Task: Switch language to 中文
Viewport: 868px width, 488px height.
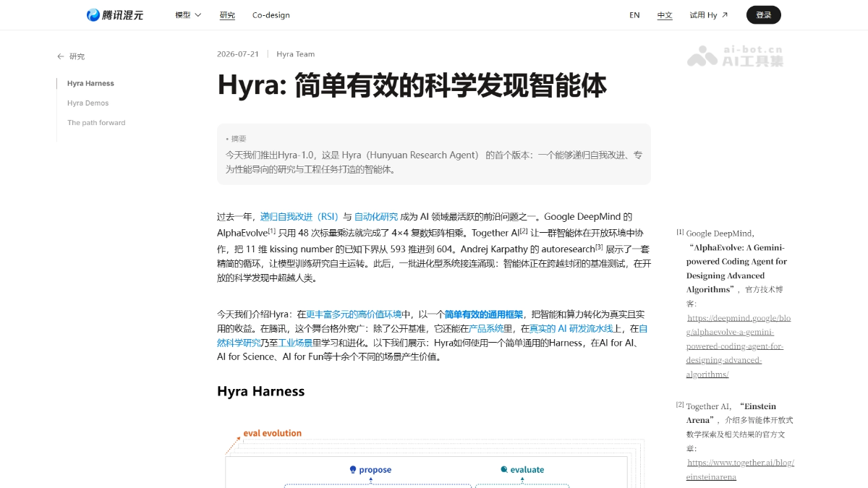Action: click(665, 15)
